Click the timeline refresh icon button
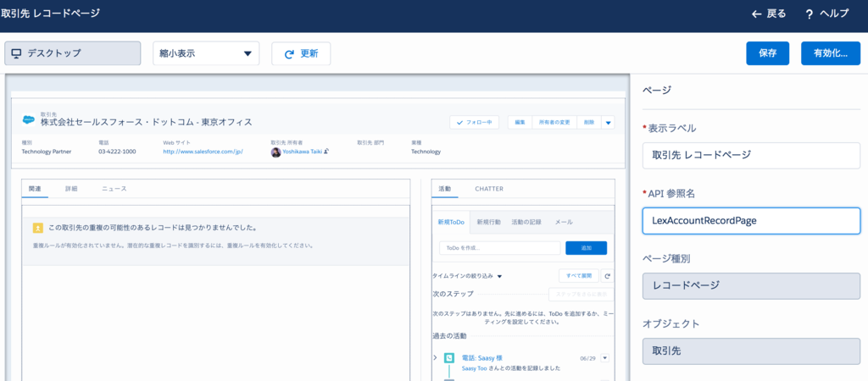868x381 pixels. [x=607, y=275]
